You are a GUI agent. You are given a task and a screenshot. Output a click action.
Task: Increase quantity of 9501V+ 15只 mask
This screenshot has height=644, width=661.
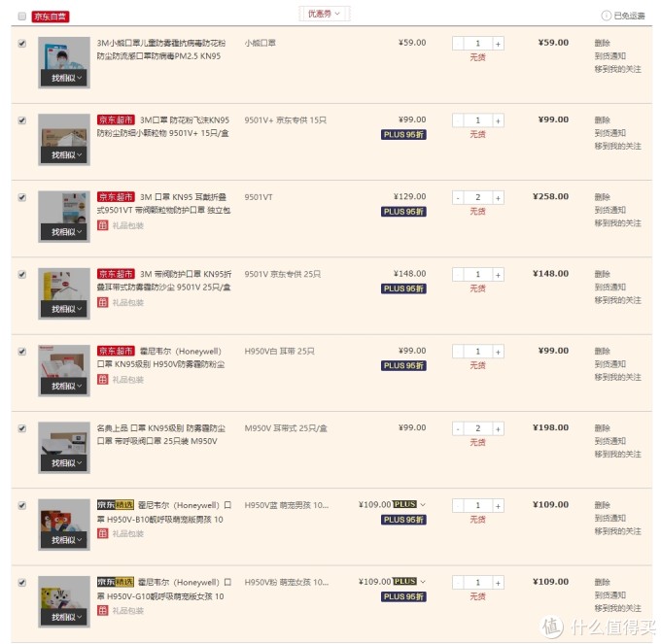click(498, 120)
